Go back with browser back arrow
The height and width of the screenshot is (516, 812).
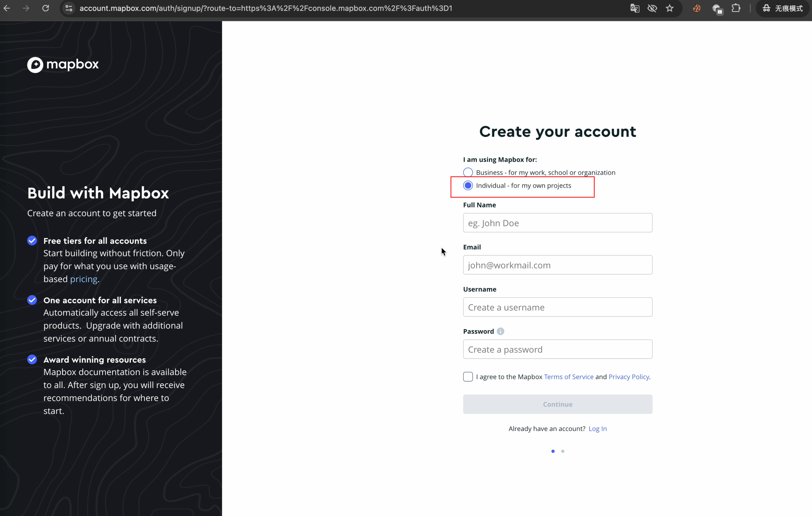pyautogui.click(x=7, y=8)
